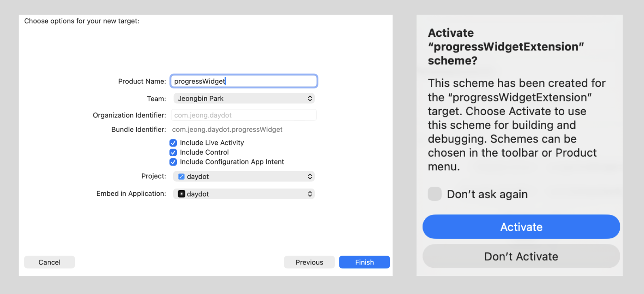The height and width of the screenshot is (294, 644).
Task: Focus the Product Name text field
Action: click(243, 81)
